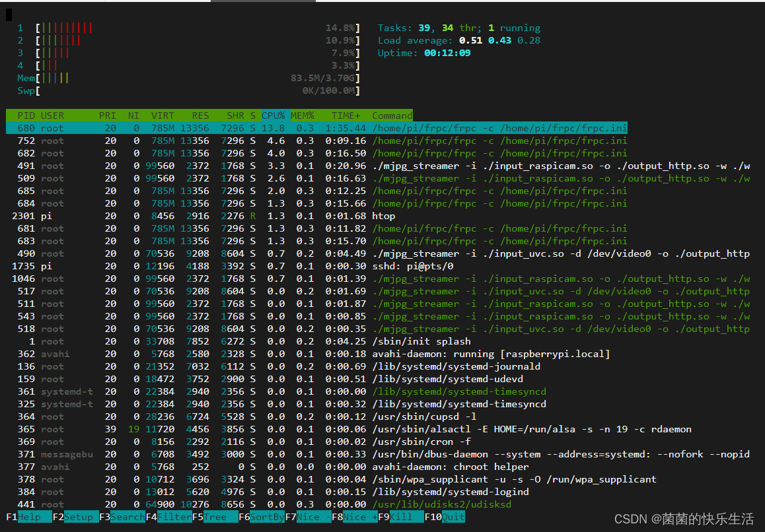This screenshot has width=765, height=532.
Task: Open the F6 SortBy menu
Action: coord(262,517)
